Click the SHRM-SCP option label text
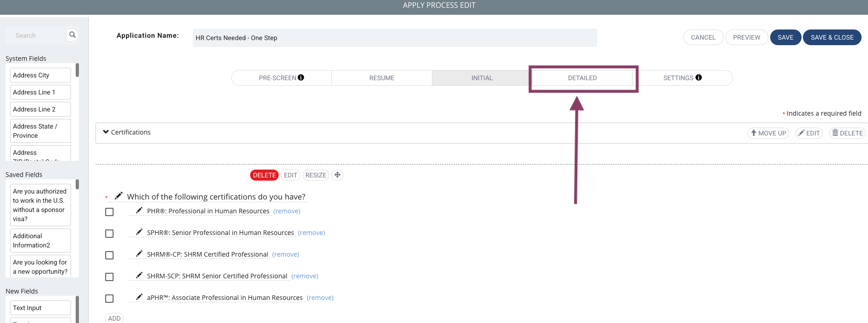 click(x=217, y=276)
